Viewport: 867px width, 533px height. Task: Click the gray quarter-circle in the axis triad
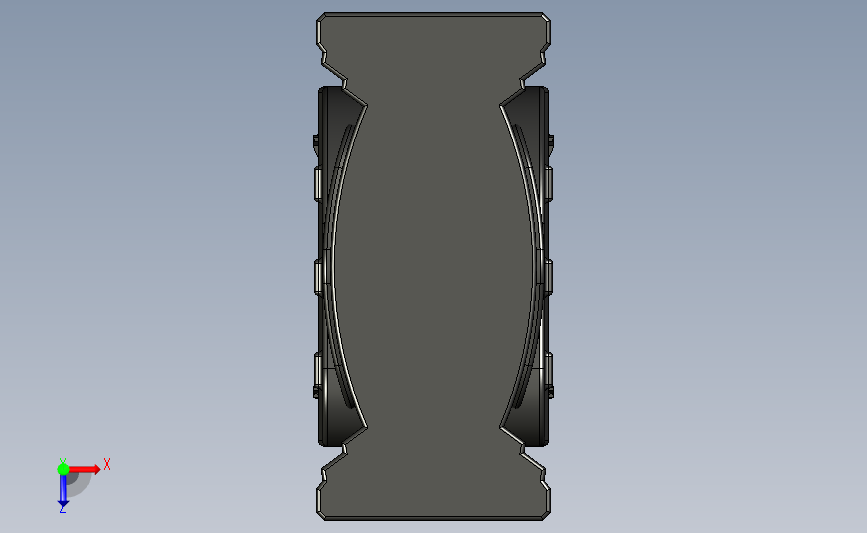point(77,482)
